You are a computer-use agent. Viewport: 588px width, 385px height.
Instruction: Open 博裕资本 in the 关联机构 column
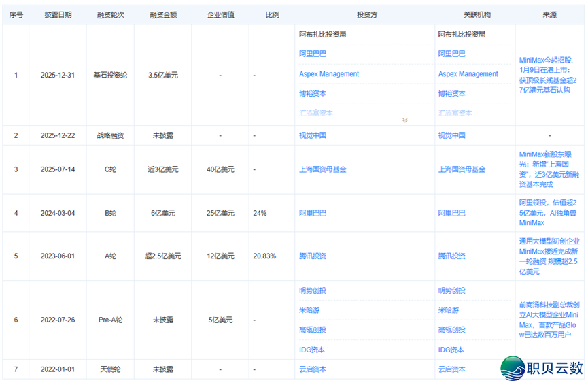[x=451, y=94]
